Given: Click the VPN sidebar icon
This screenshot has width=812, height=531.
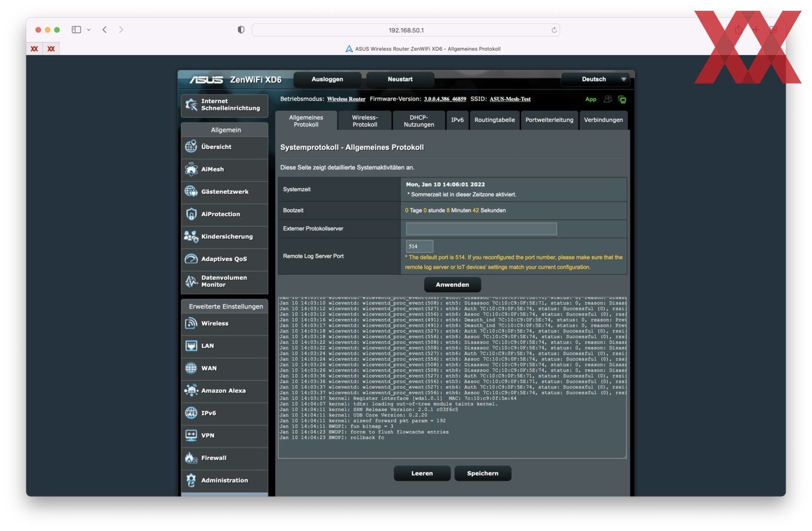Looking at the screenshot, I should click(191, 435).
